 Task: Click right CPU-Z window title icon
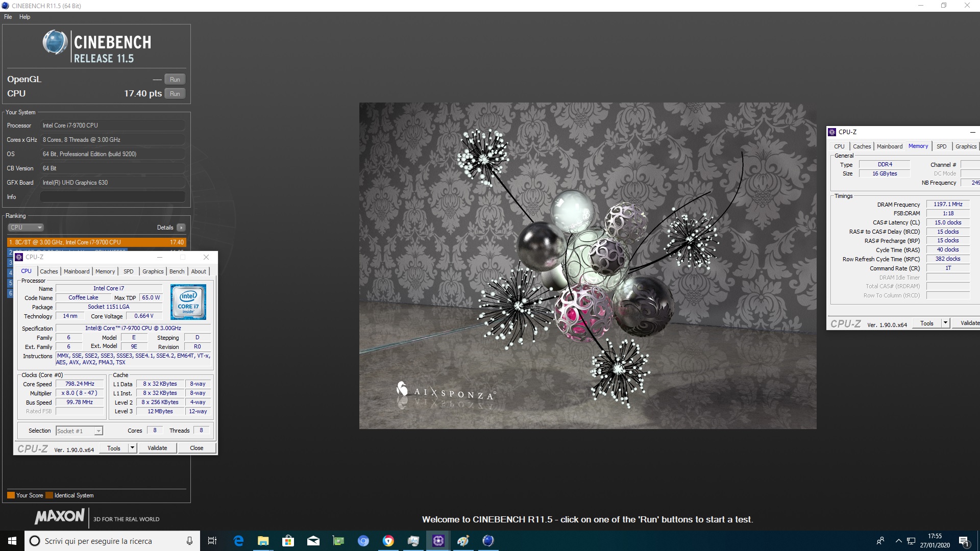832,132
